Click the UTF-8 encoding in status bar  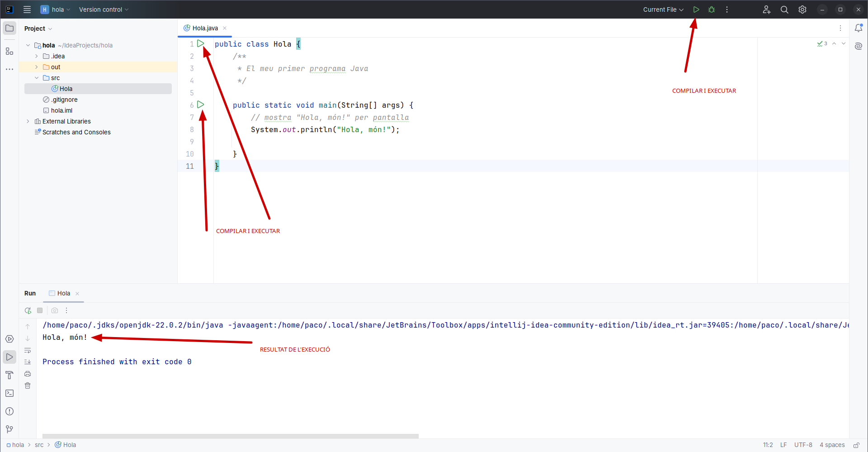803,445
